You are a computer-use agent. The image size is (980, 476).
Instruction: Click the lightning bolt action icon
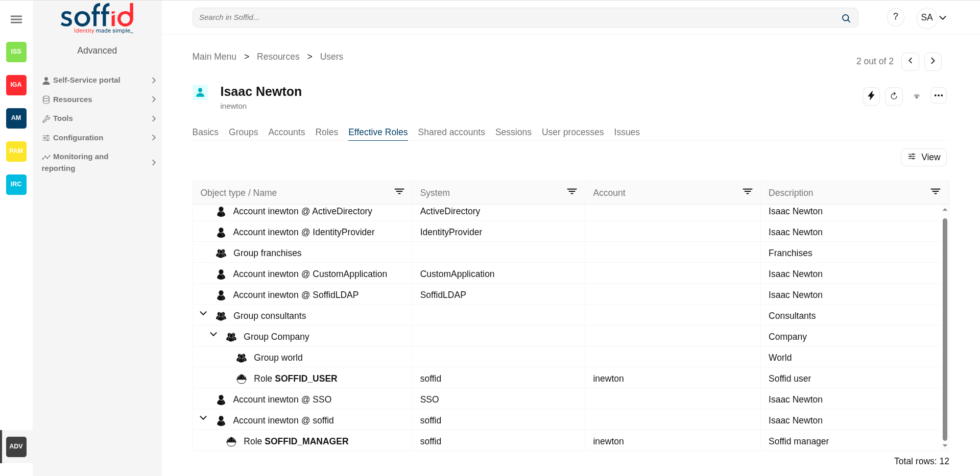pos(871,96)
